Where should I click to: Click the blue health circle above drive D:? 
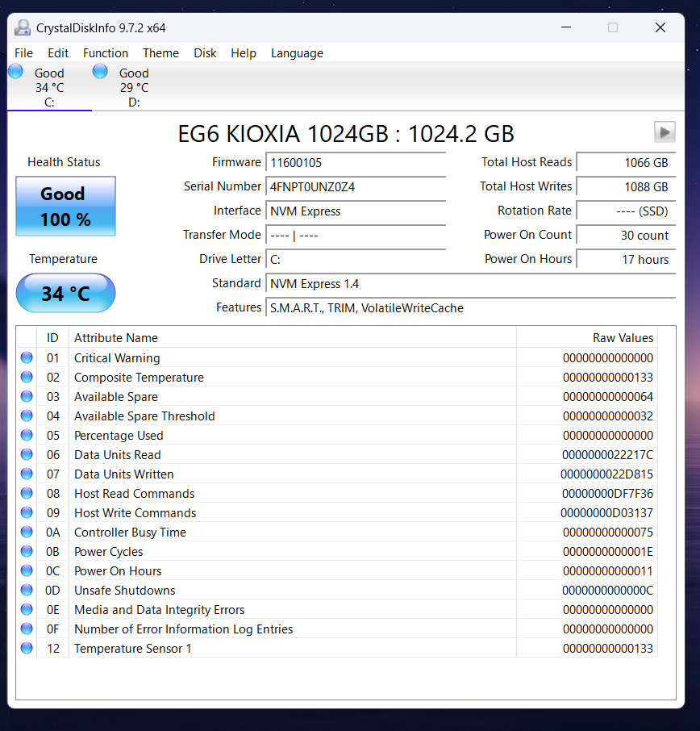99,71
